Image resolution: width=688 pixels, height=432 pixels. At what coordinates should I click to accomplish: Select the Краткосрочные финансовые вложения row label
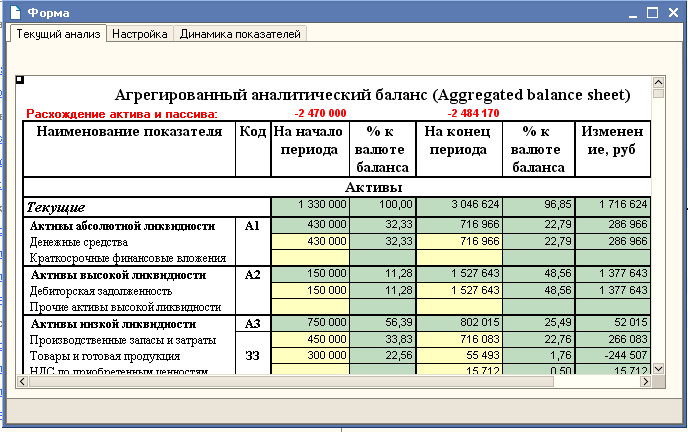click(128, 258)
